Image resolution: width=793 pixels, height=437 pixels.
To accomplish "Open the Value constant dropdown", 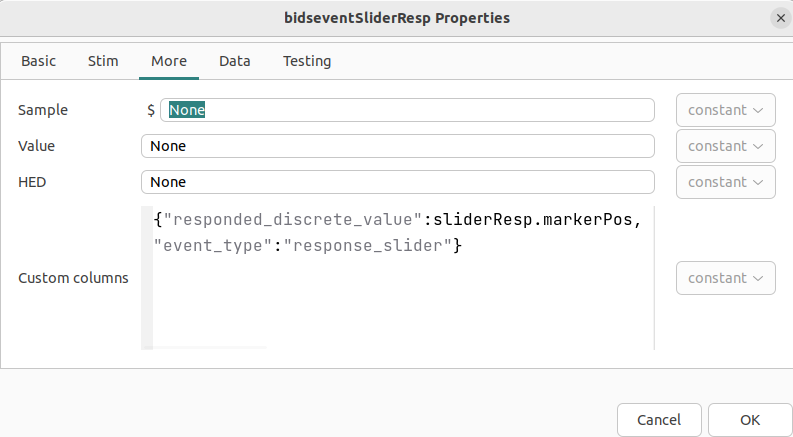I will pos(725,146).
